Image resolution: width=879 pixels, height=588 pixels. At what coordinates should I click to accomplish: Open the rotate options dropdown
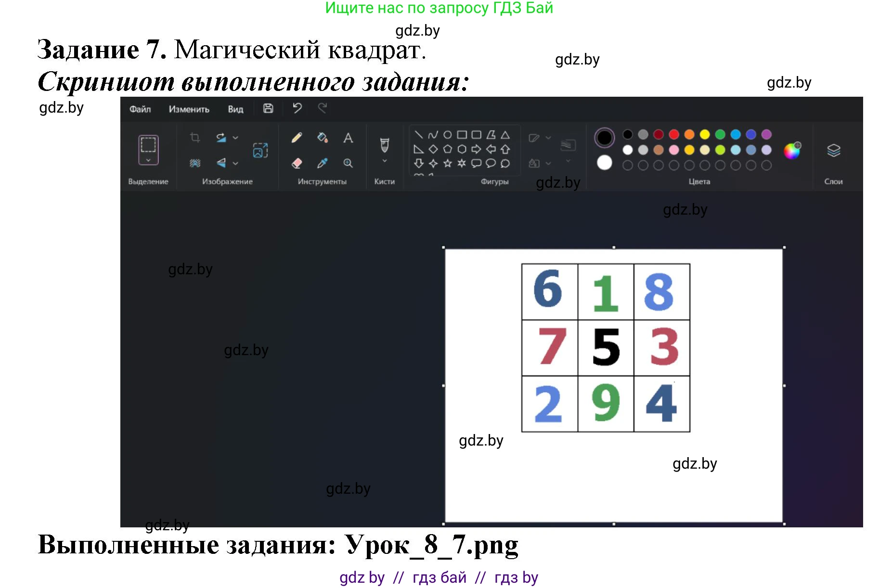pyautogui.click(x=235, y=138)
